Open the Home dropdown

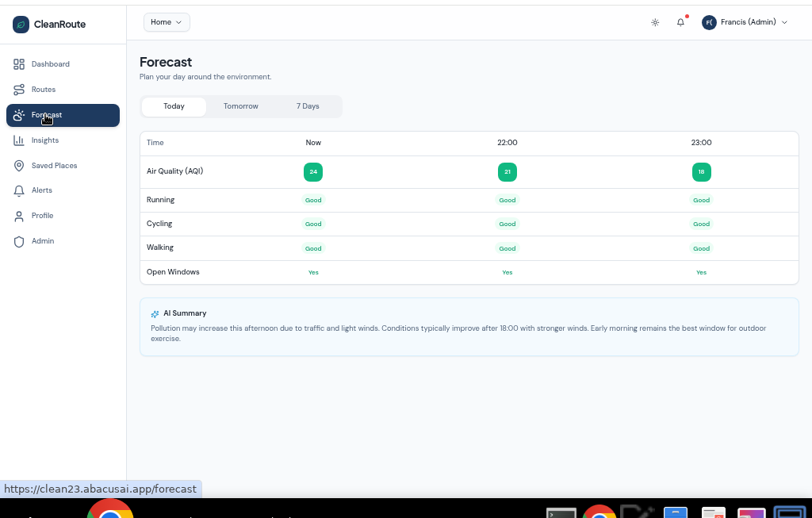coord(167,22)
